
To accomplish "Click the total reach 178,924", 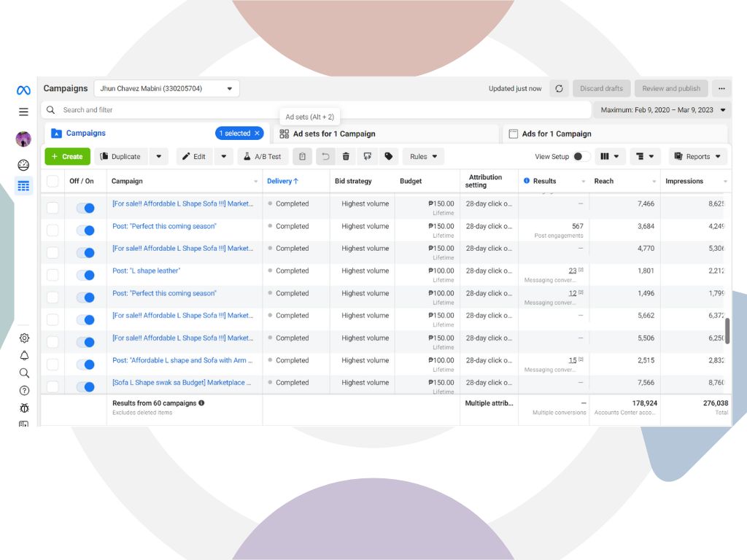I will click(645, 402).
